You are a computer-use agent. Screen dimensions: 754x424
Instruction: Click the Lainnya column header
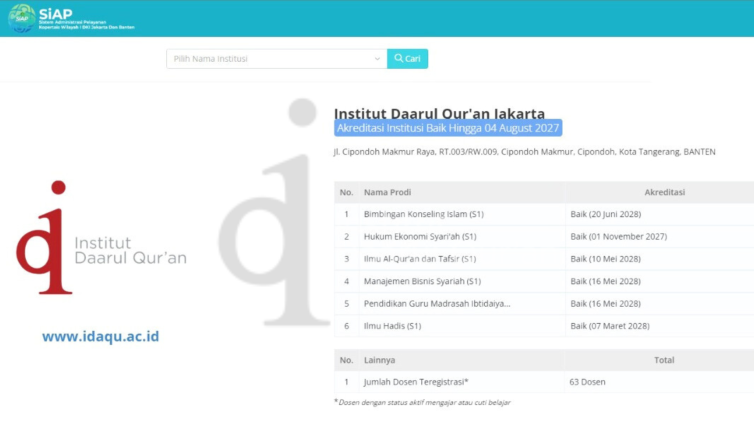coord(379,360)
